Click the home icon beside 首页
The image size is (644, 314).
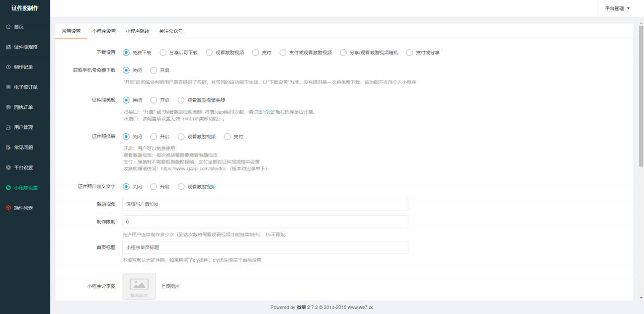pos(8,27)
